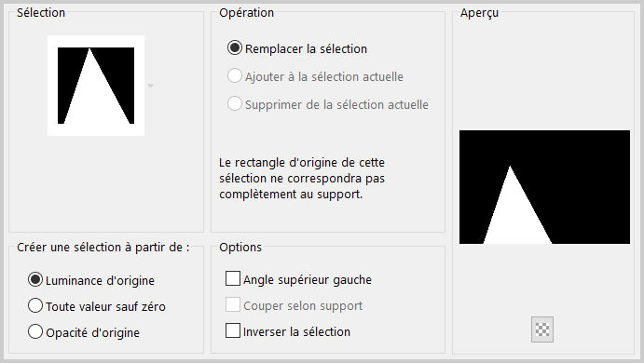Screen dimensions: 644x363
Task: Click the Opération group heading
Action: (x=246, y=13)
